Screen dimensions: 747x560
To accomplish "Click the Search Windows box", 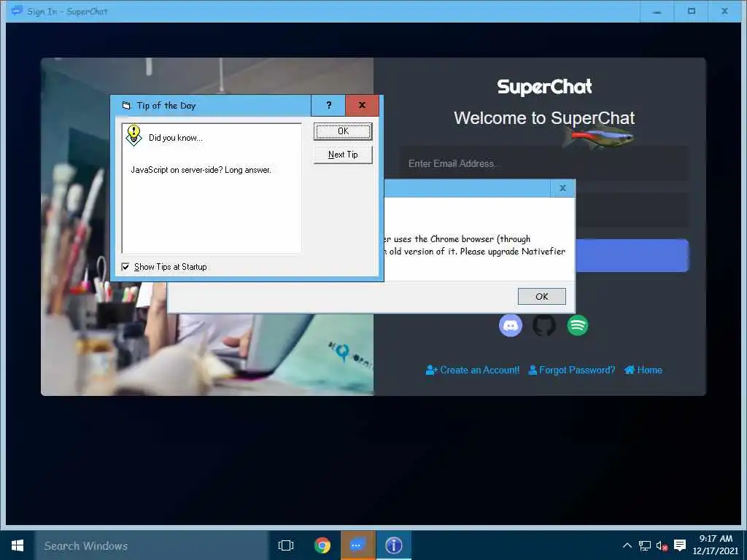I will (x=152, y=545).
